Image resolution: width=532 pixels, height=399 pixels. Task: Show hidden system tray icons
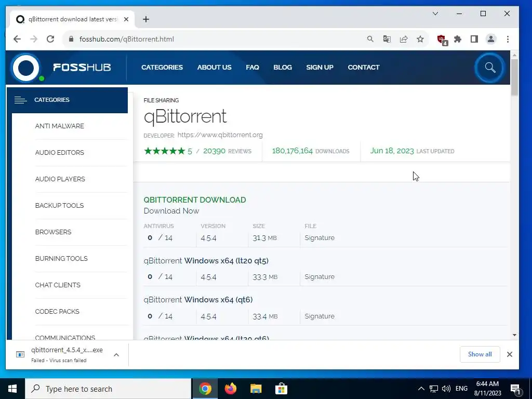tap(421, 389)
